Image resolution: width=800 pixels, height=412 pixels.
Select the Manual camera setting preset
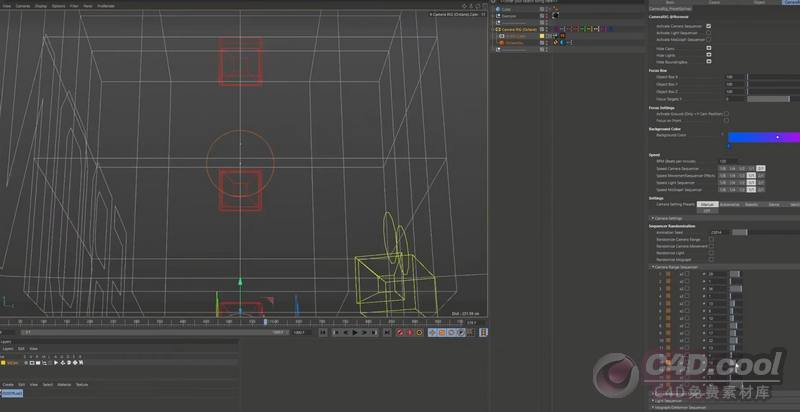click(706, 204)
